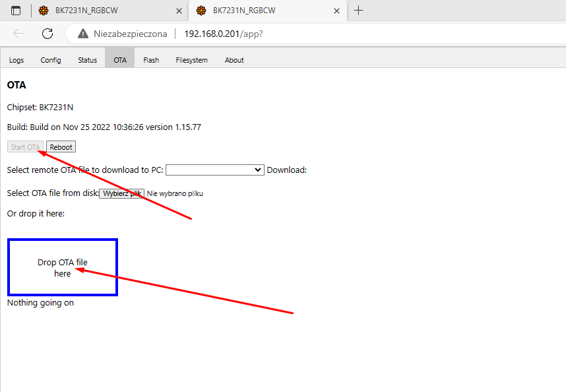This screenshot has width=566, height=392.
Task: Reload the page with the refresh icon
Action: click(47, 34)
